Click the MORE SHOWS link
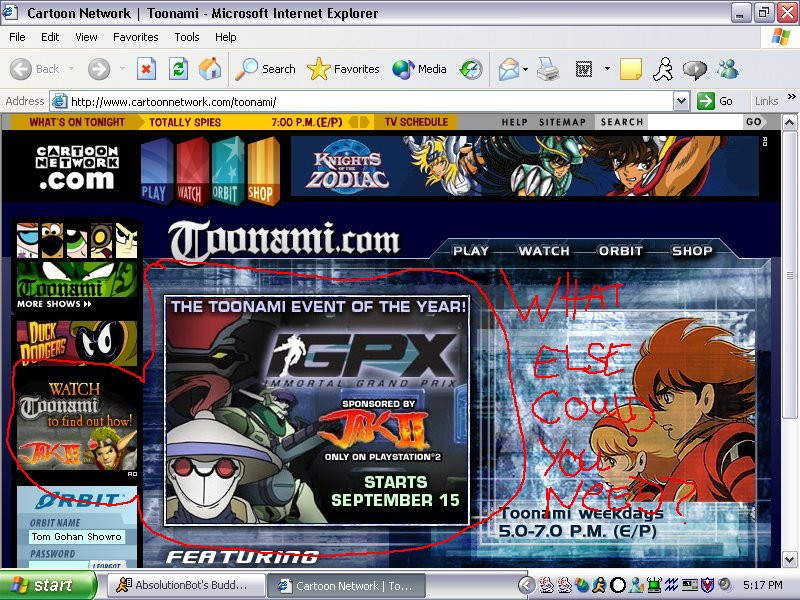The image size is (800, 600). tap(54, 304)
